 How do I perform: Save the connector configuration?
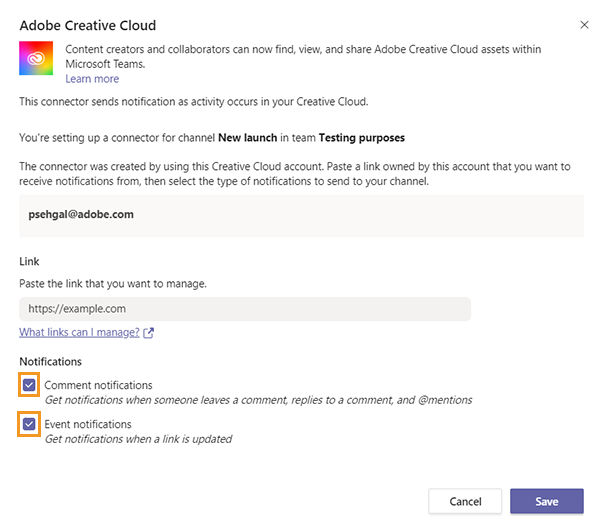[547, 501]
